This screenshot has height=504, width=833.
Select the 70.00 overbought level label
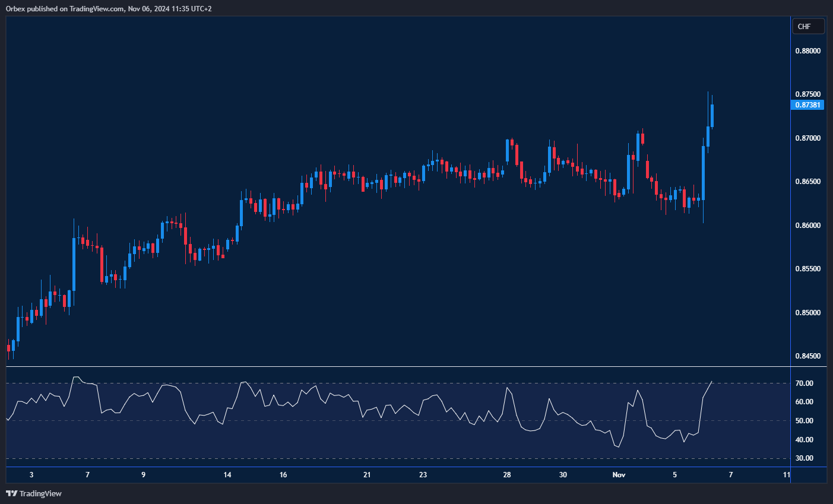(805, 383)
